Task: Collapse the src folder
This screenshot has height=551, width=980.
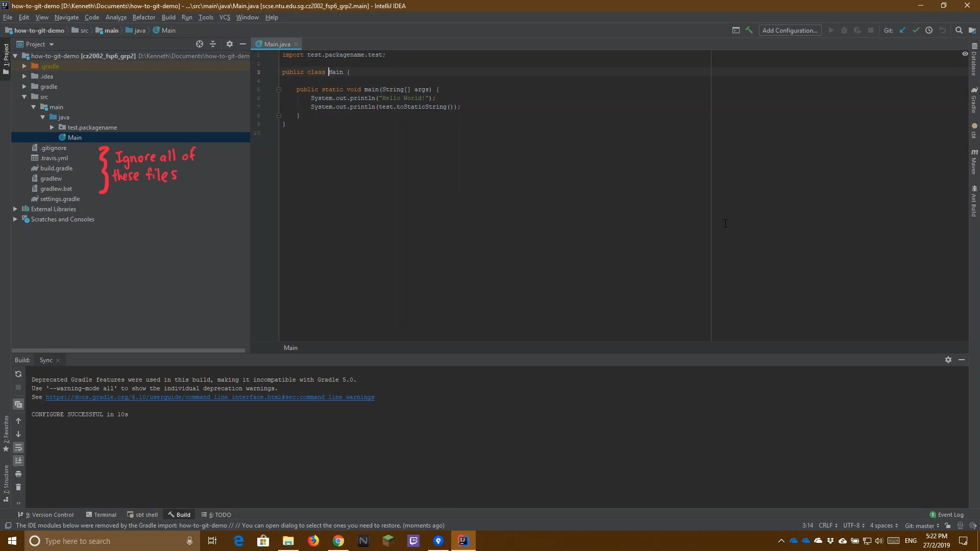Action: 24,96
